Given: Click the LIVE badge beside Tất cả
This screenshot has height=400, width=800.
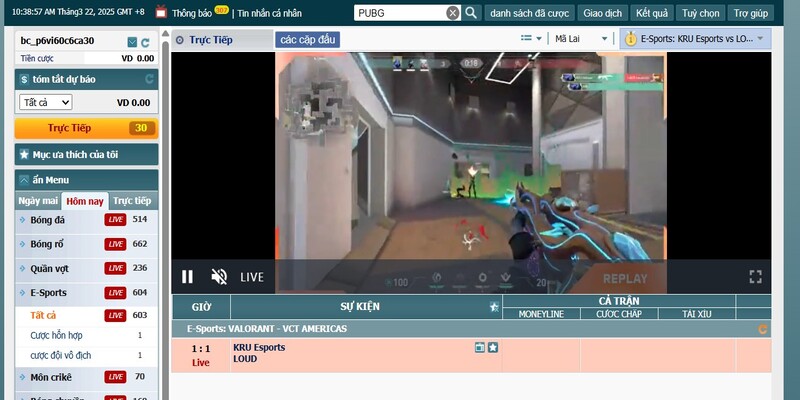Looking at the screenshot, I should point(115,315).
